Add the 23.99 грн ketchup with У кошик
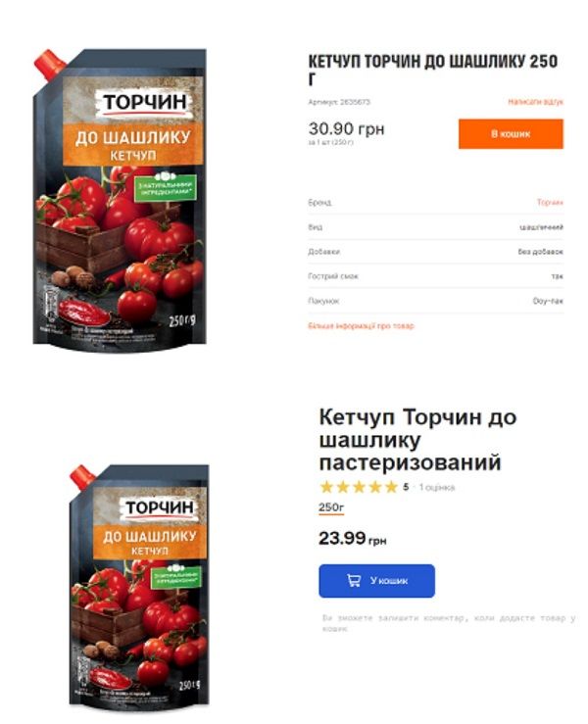 [x=376, y=581]
